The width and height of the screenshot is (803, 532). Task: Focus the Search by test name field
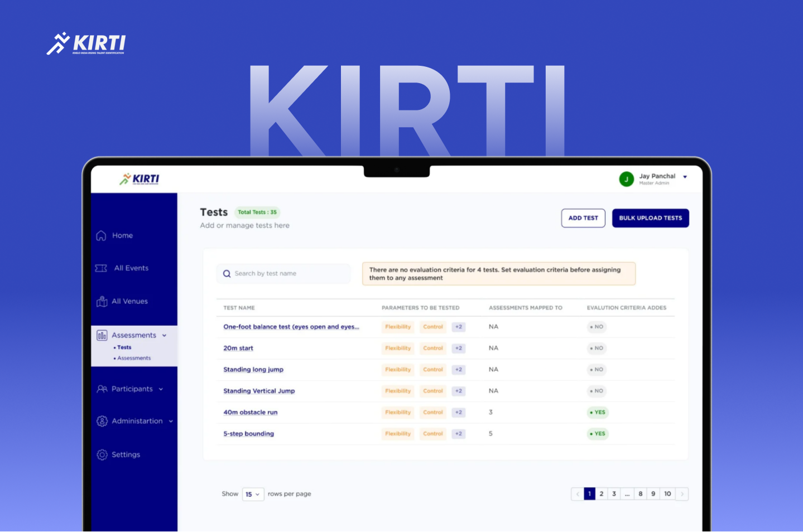[x=283, y=274]
